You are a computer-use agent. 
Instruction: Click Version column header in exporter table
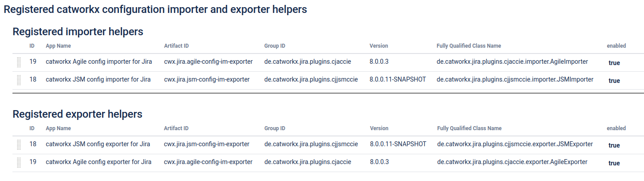[379, 128]
